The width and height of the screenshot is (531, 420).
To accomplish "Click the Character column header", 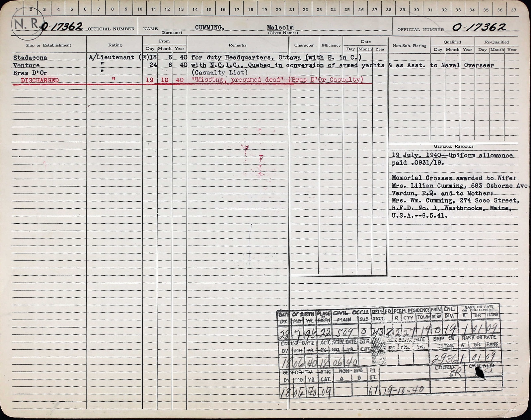I will [x=304, y=45].
